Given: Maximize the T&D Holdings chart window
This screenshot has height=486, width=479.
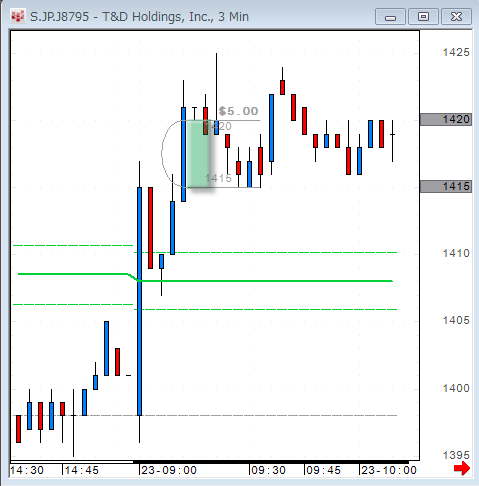Looking at the screenshot, I should tap(423, 17).
